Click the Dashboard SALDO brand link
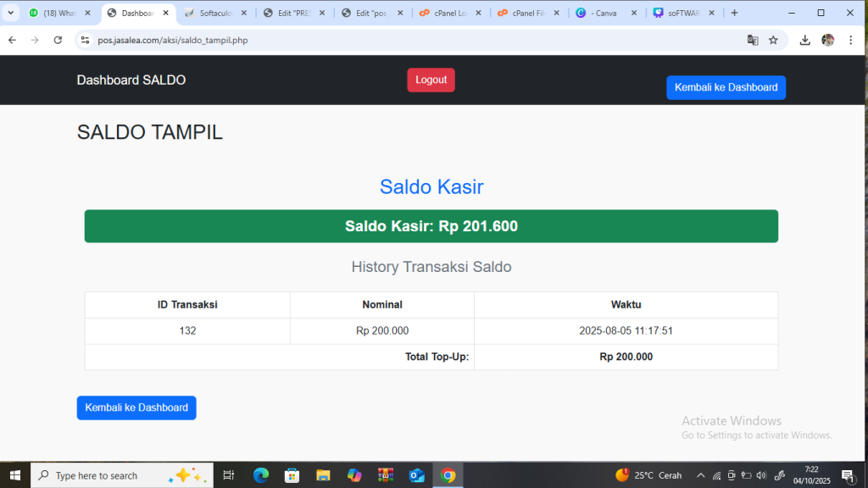This screenshot has width=868, height=488. point(131,80)
